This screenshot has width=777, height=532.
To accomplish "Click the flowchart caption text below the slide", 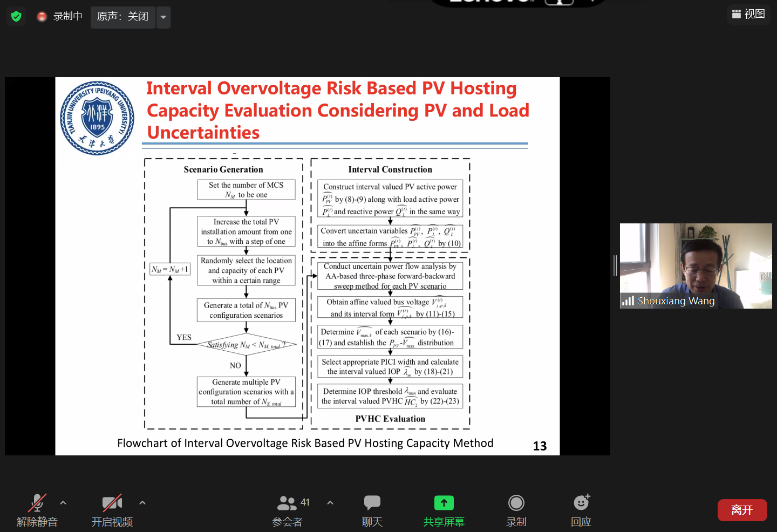I will (305, 443).
